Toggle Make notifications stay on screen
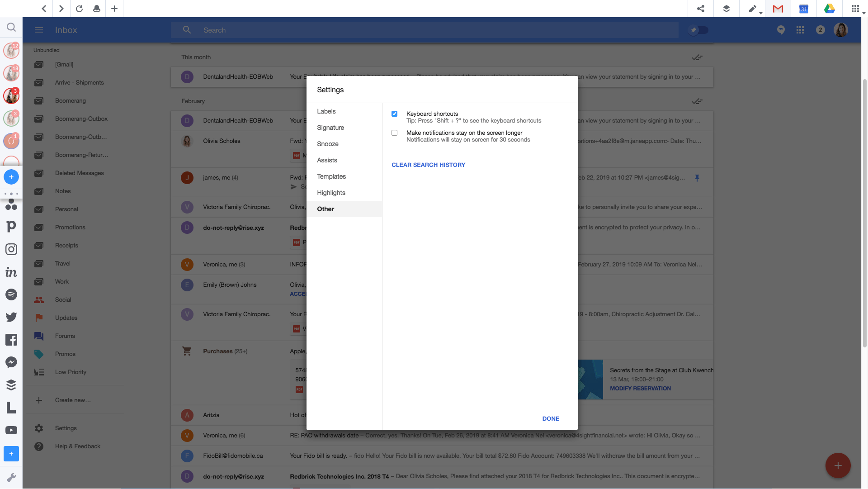Screen dimensions: 868x489 click(394, 133)
